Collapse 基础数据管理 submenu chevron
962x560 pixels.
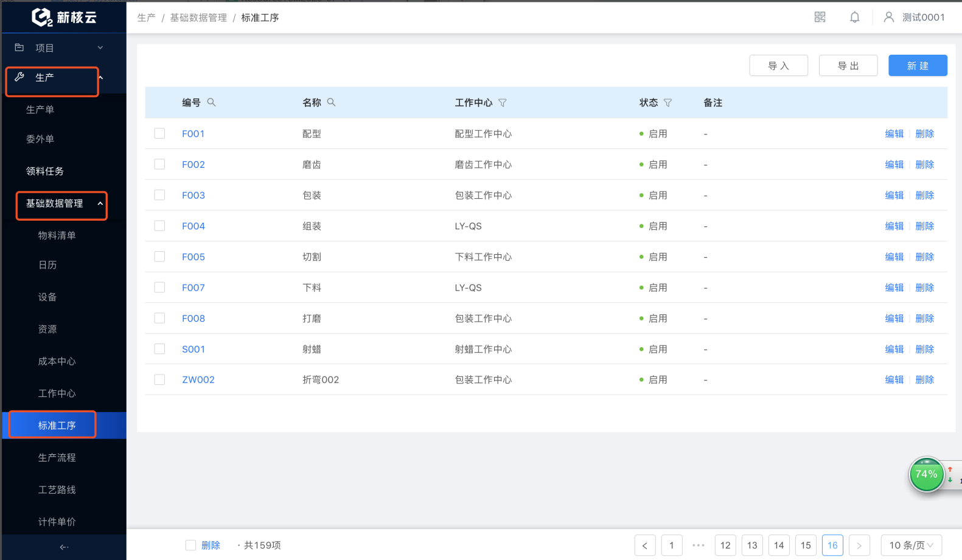100,204
